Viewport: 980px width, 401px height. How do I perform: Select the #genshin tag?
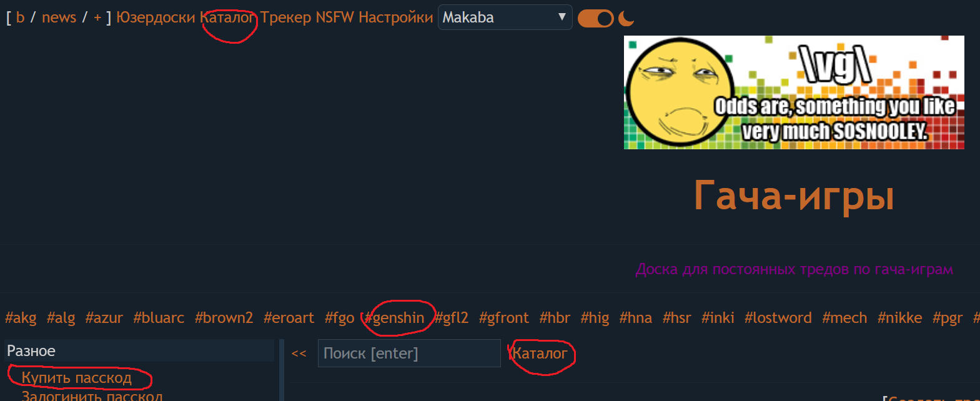pyautogui.click(x=395, y=318)
